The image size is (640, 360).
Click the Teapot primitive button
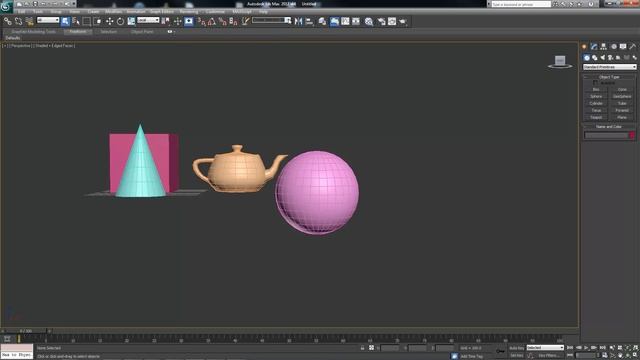click(x=596, y=117)
